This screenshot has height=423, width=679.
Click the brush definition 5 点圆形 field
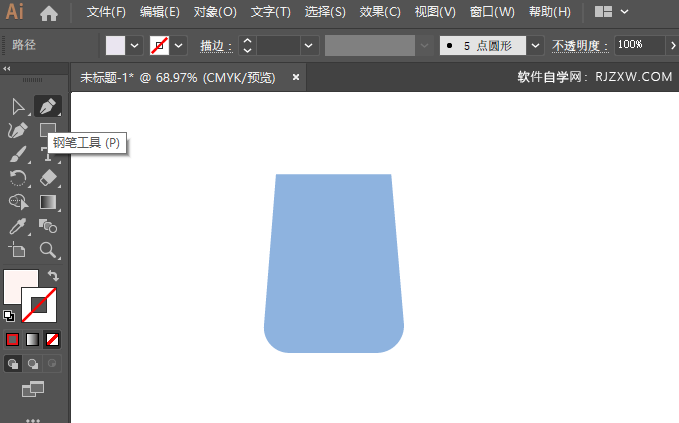483,45
